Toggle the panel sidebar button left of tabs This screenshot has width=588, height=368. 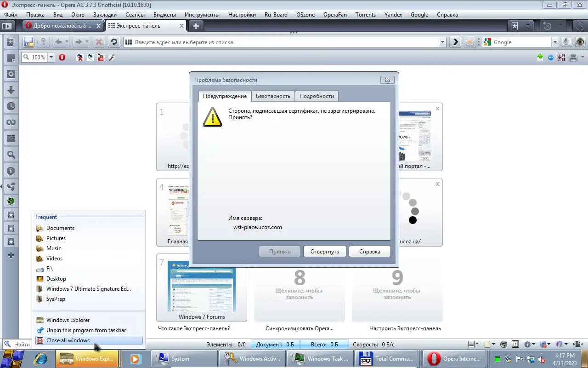tap(6, 26)
